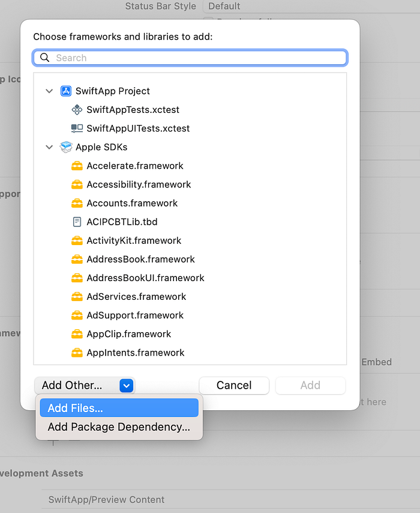The width and height of the screenshot is (420, 513).
Task: Select Accelerate.framework text row
Action: pos(135,166)
